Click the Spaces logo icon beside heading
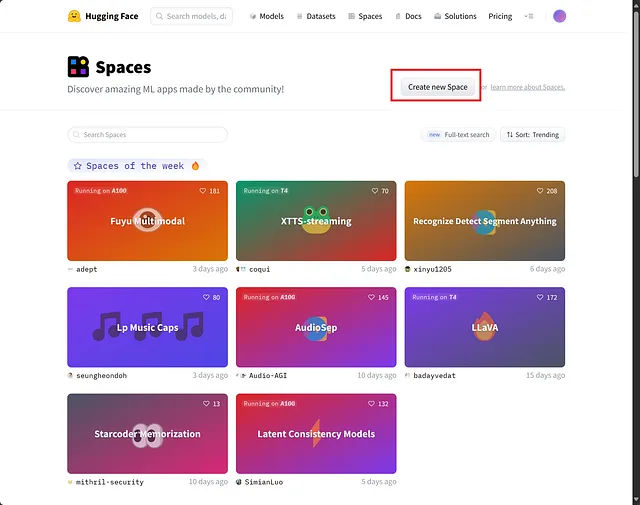 [78, 67]
